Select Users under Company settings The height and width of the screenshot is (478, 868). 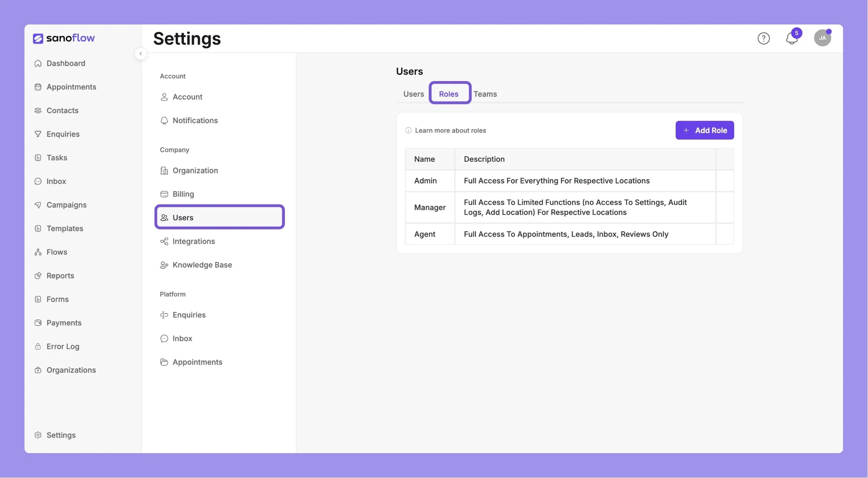point(219,217)
